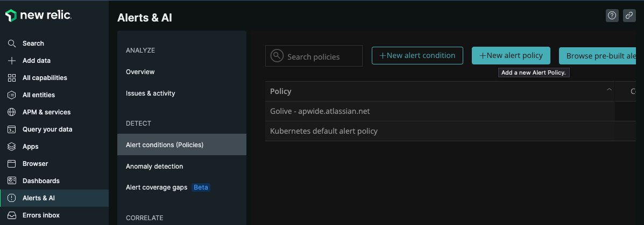The width and height of the screenshot is (644, 225).
Task: Click the Errors inbox icon
Action: [x=12, y=215]
